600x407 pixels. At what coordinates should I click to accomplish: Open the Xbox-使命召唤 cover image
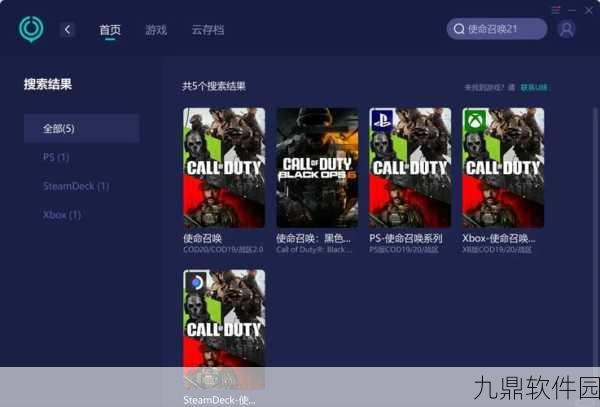(x=503, y=168)
